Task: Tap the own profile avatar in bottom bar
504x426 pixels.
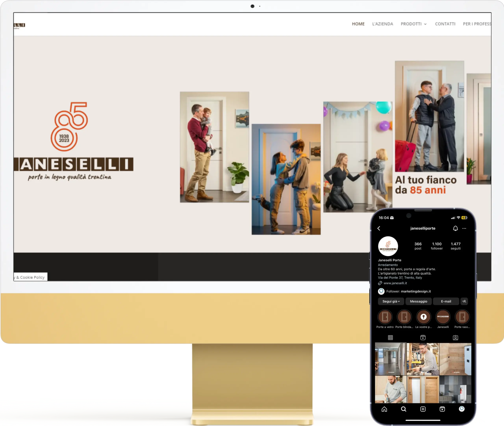Action: tap(462, 409)
